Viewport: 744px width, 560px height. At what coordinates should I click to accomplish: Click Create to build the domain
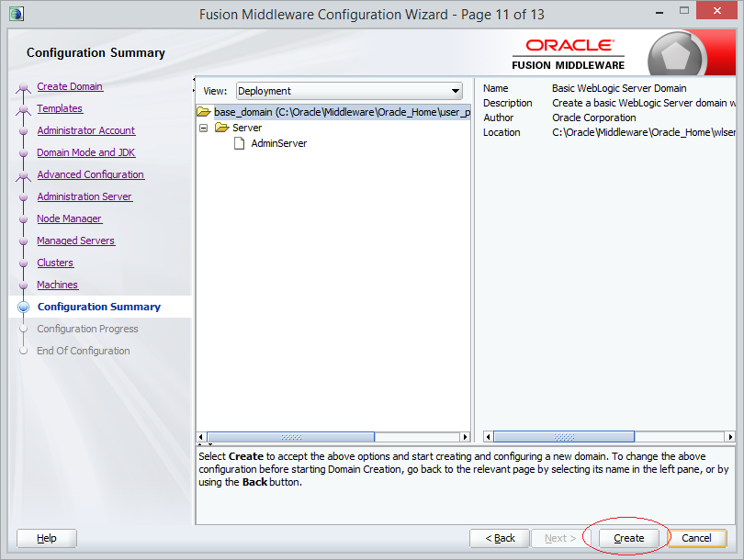628,538
